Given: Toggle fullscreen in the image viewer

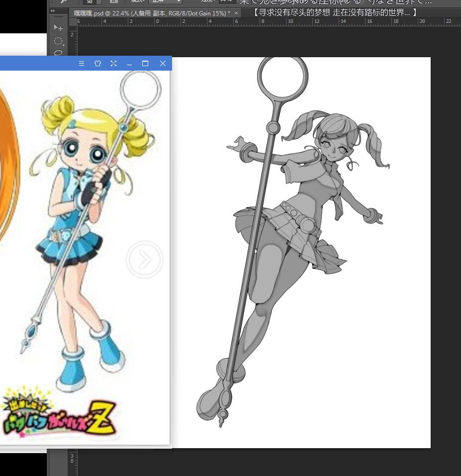Looking at the screenshot, I should (113, 64).
